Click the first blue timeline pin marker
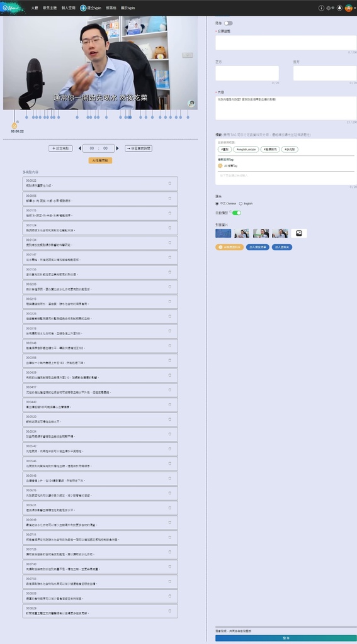The image size is (357, 644). tap(26, 117)
